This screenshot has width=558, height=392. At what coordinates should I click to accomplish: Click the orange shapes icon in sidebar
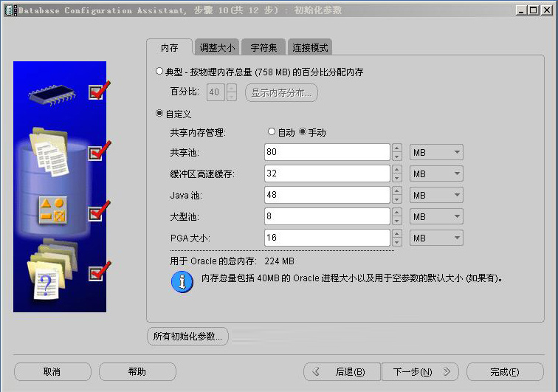click(53, 210)
